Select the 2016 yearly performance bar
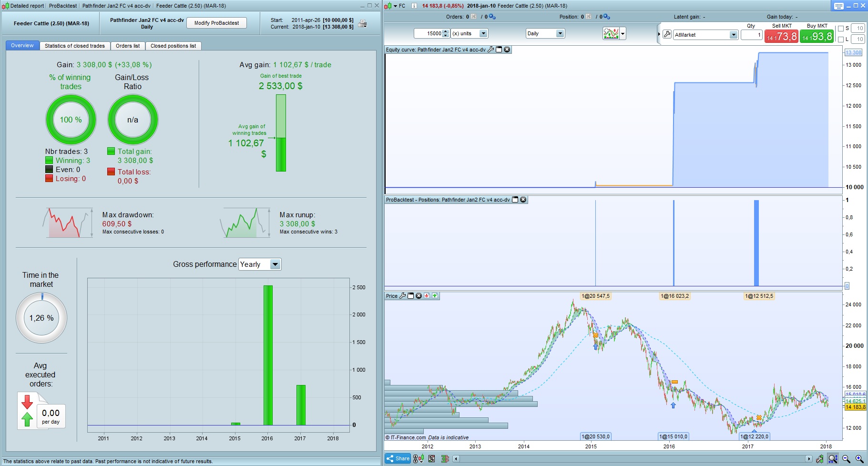 [x=268, y=355]
